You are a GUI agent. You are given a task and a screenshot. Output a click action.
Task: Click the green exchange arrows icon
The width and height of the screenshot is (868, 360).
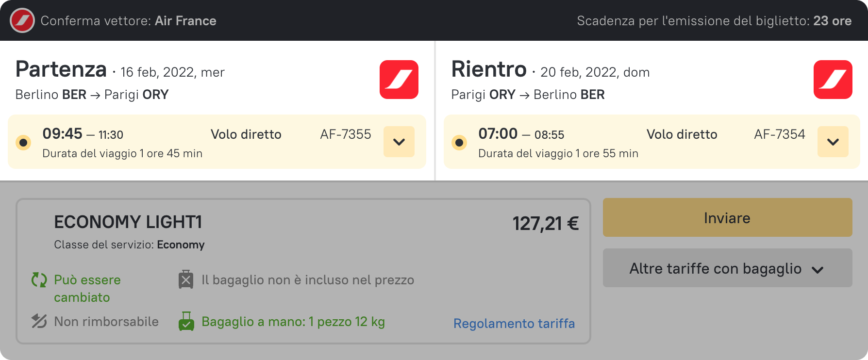39,280
